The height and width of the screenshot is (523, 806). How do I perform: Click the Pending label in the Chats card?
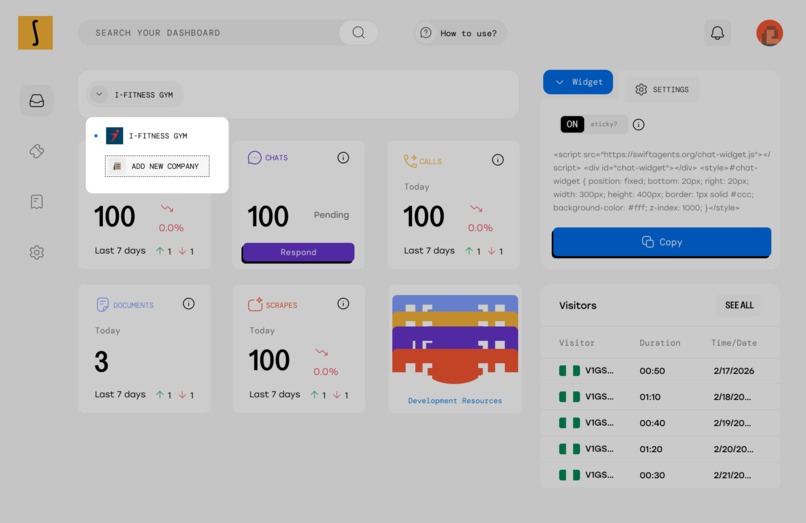[x=331, y=215]
